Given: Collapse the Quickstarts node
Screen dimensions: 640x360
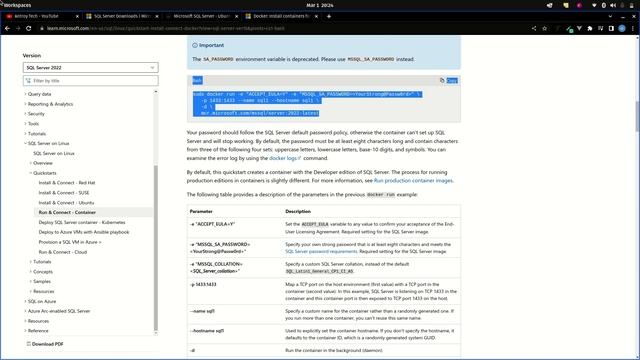Looking at the screenshot, I should click(44, 173).
